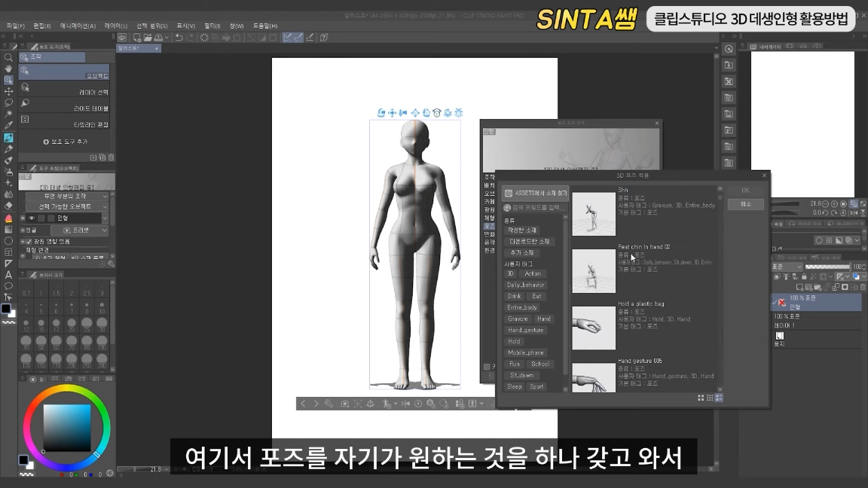Select the Operation object tool in toolbar

pos(8,81)
